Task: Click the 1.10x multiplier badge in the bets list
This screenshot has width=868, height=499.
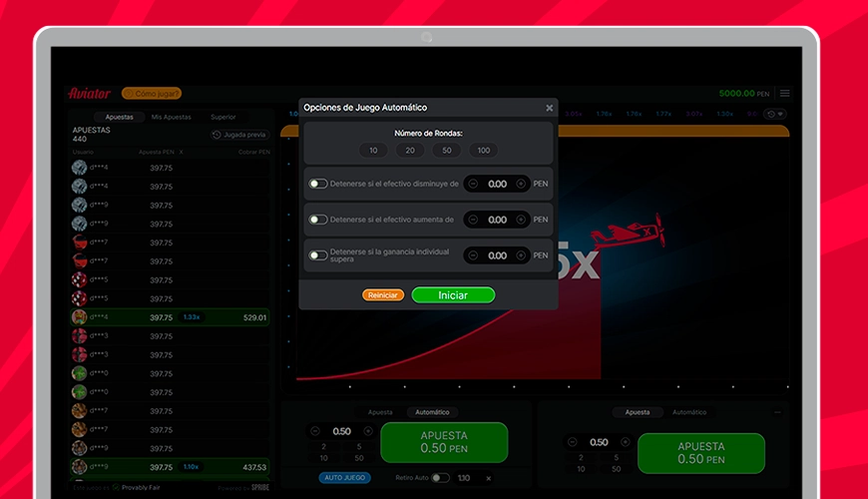Action: pos(191,467)
